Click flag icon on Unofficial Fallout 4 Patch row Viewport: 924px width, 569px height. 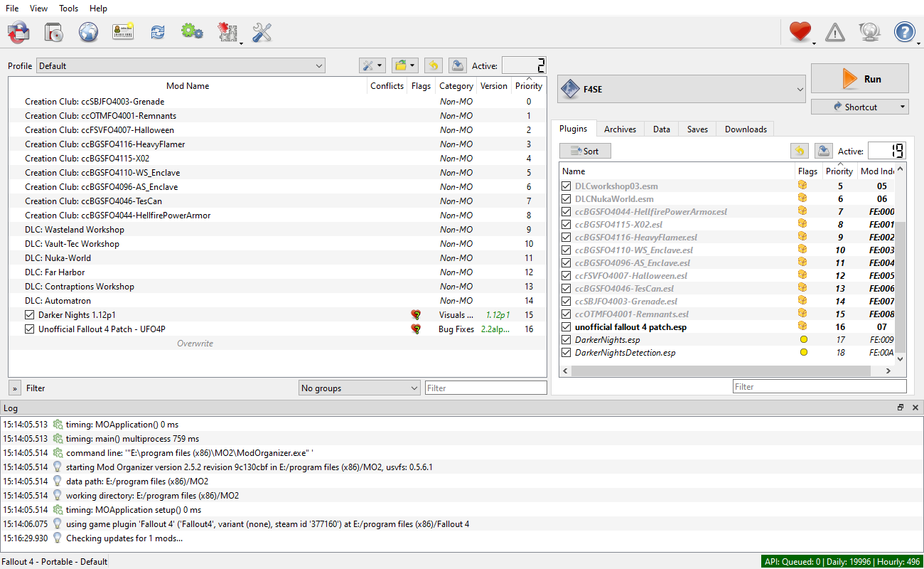417,329
